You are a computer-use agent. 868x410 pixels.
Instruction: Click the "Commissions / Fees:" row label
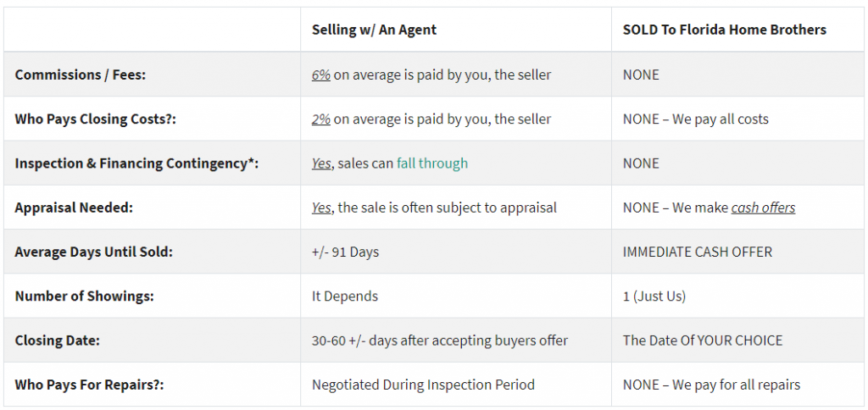coord(80,75)
